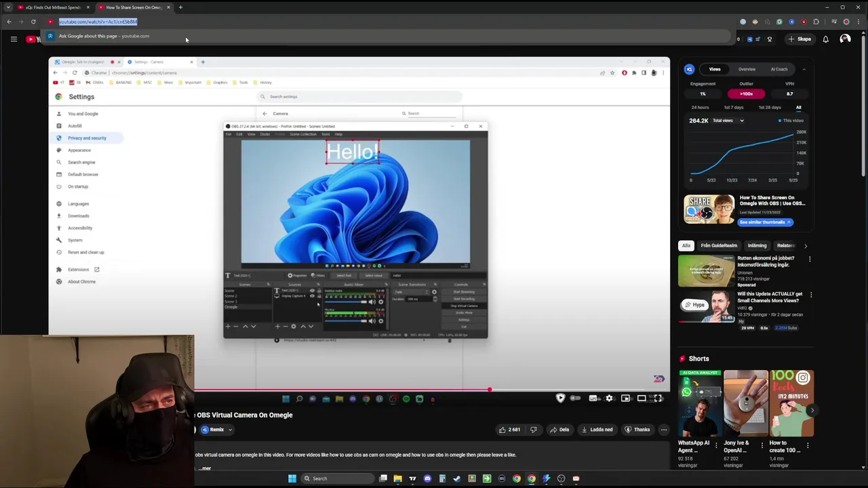Dislike the video
868x488 pixels.
(534, 430)
